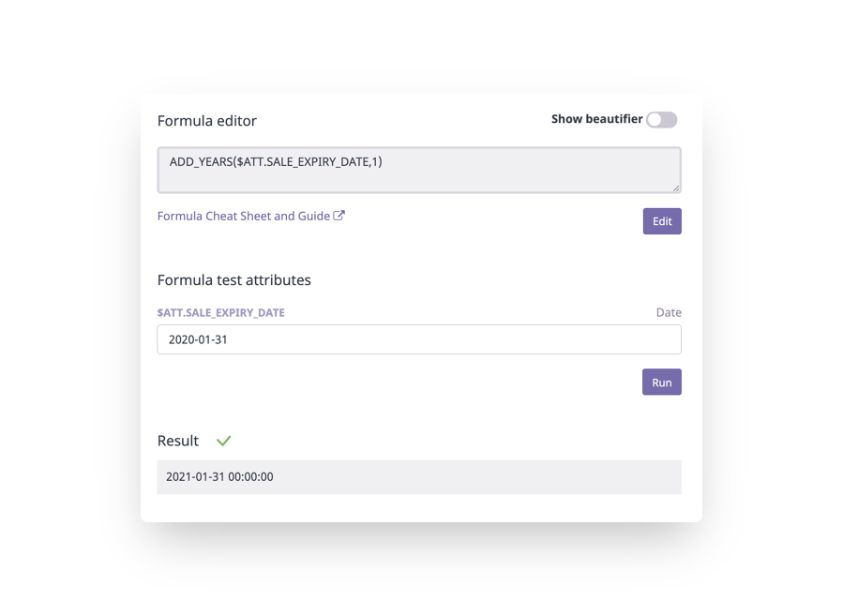
Task: Click the green checkmark next to Result
Action: coord(224,441)
